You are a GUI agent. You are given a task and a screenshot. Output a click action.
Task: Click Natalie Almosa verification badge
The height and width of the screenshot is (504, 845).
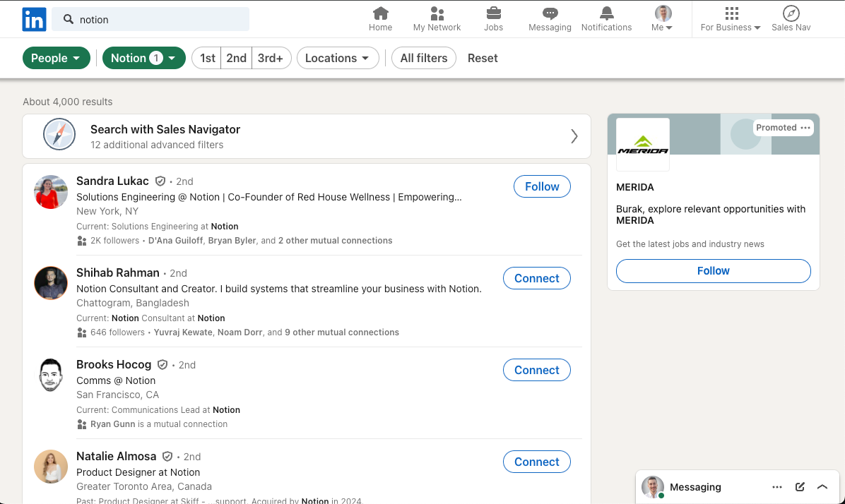[x=167, y=457]
